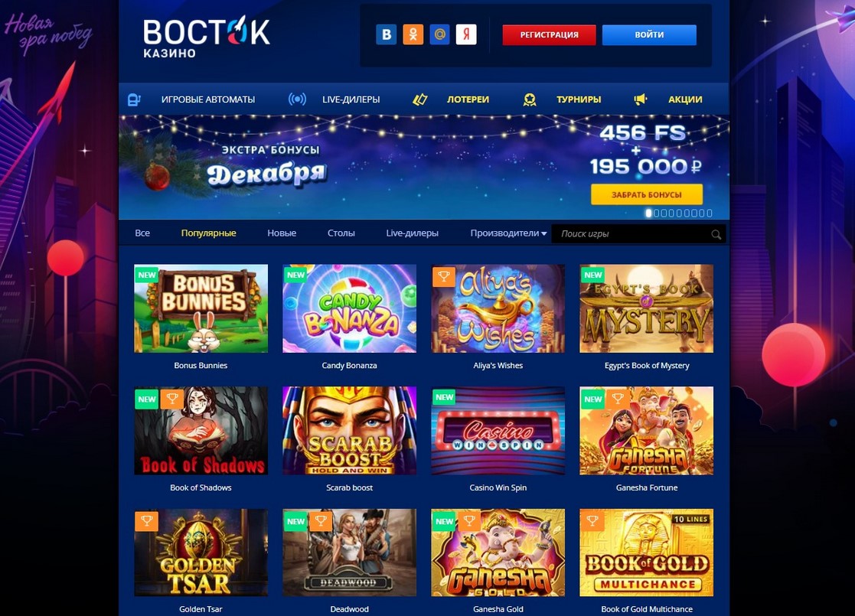
Task: Sign in with the Yandex Я icon
Action: (466, 34)
